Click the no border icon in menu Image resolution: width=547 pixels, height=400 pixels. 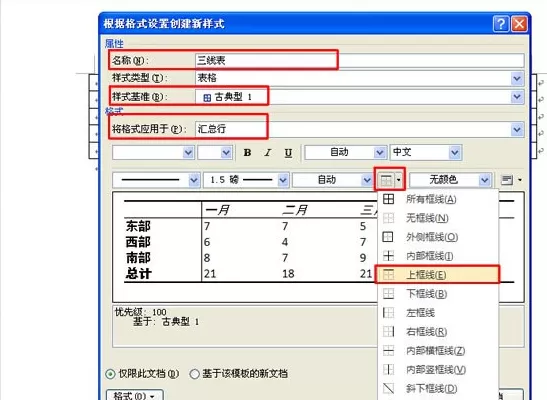click(x=388, y=218)
